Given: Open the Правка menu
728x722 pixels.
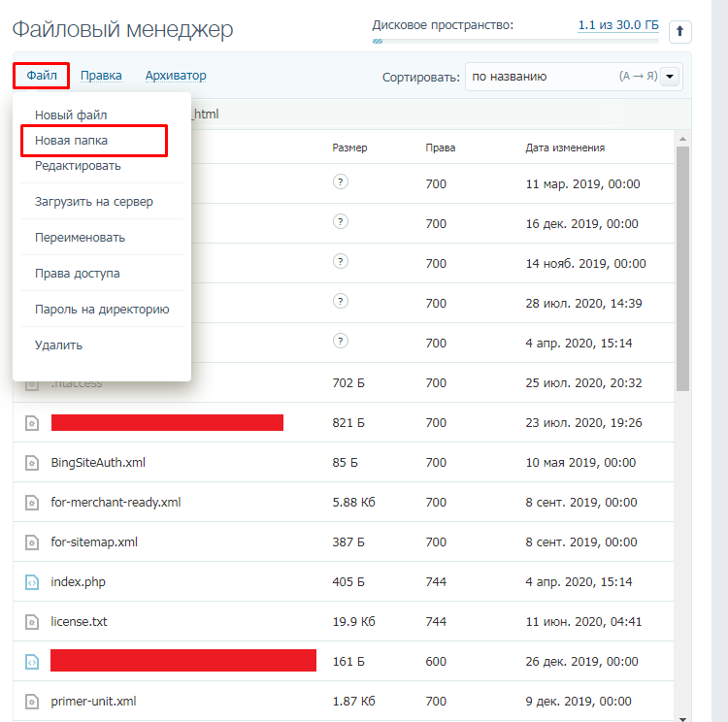Looking at the screenshot, I should [101, 76].
